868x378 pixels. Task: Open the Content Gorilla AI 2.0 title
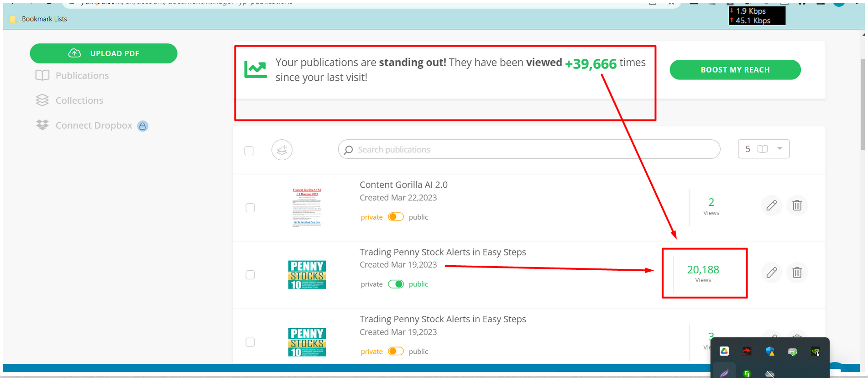tap(403, 185)
